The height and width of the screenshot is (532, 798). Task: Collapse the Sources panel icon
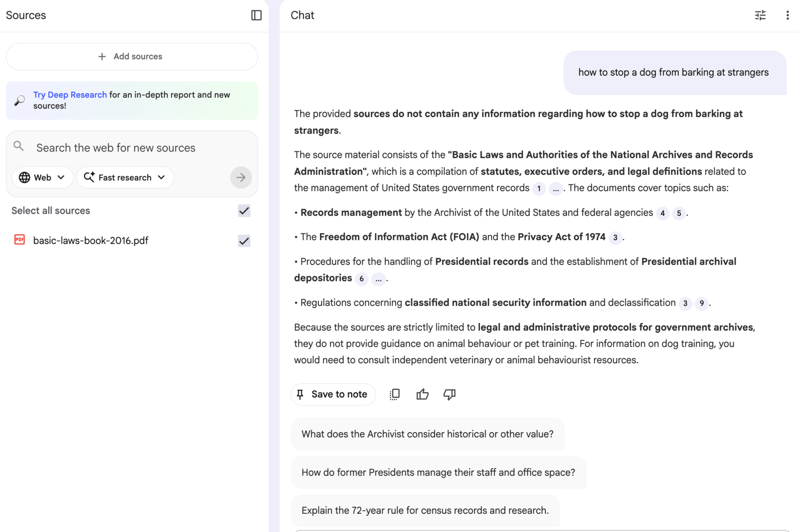[256, 15]
